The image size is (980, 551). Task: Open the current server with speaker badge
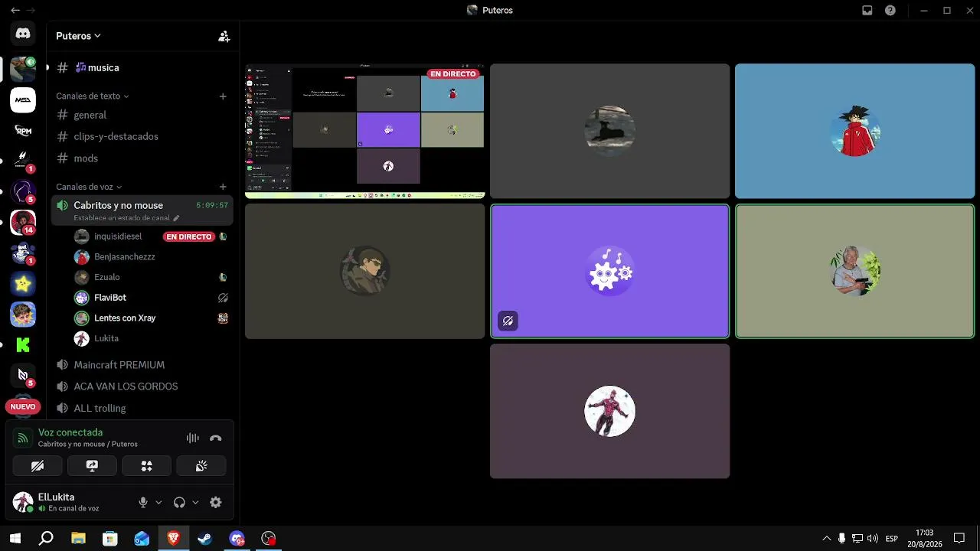(23, 68)
